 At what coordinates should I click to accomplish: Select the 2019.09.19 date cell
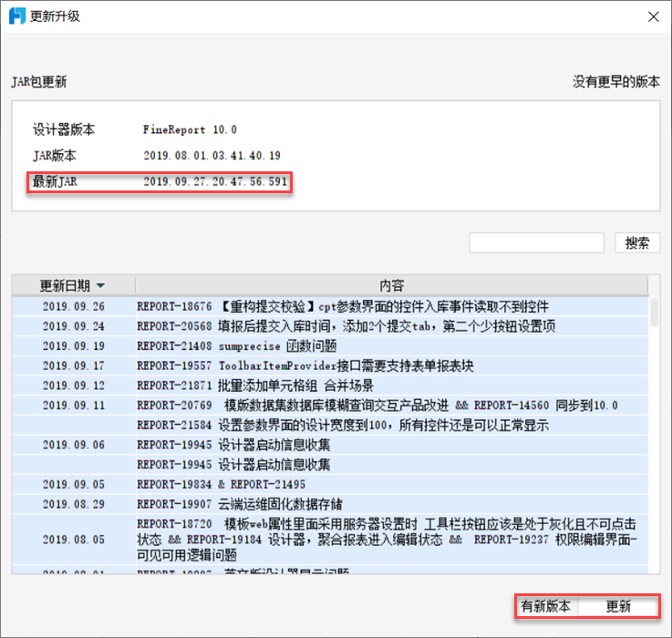(73, 345)
